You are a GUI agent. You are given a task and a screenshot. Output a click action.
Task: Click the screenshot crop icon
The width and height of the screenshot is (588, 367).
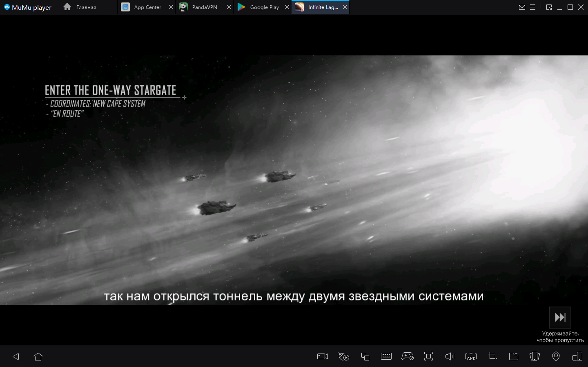click(x=492, y=356)
